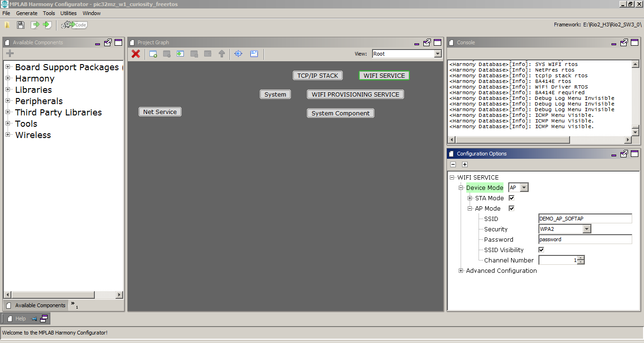Expand the STA Mode tree node
Viewport: 644px width, 343px height.
470,198
